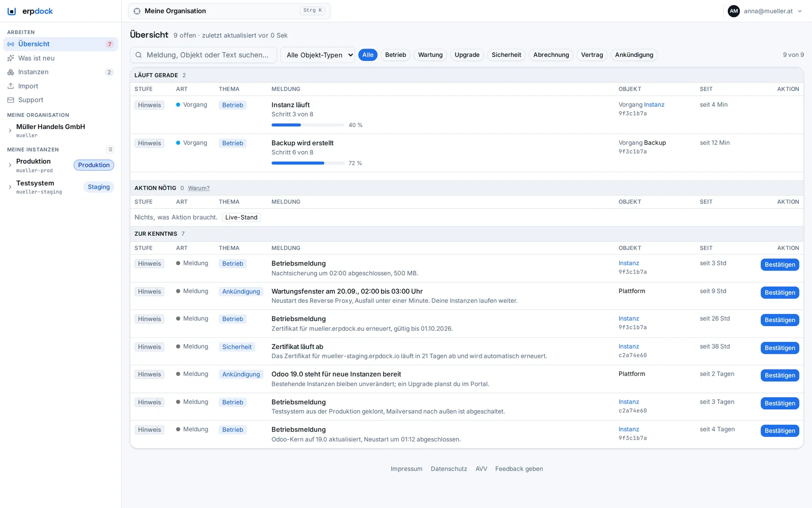
Task: Toggle the Abrechnung filter chip
Action: point(551,55)
